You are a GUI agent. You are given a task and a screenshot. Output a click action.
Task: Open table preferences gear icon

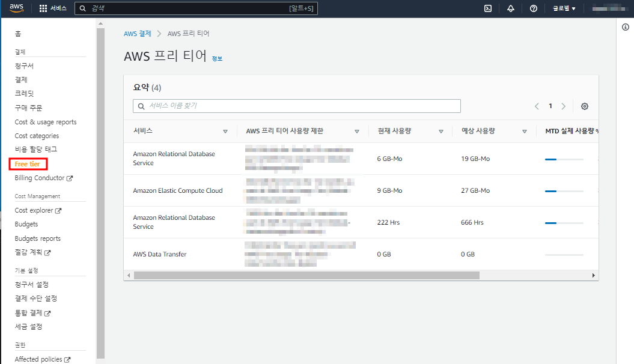[x=585, y=106]
